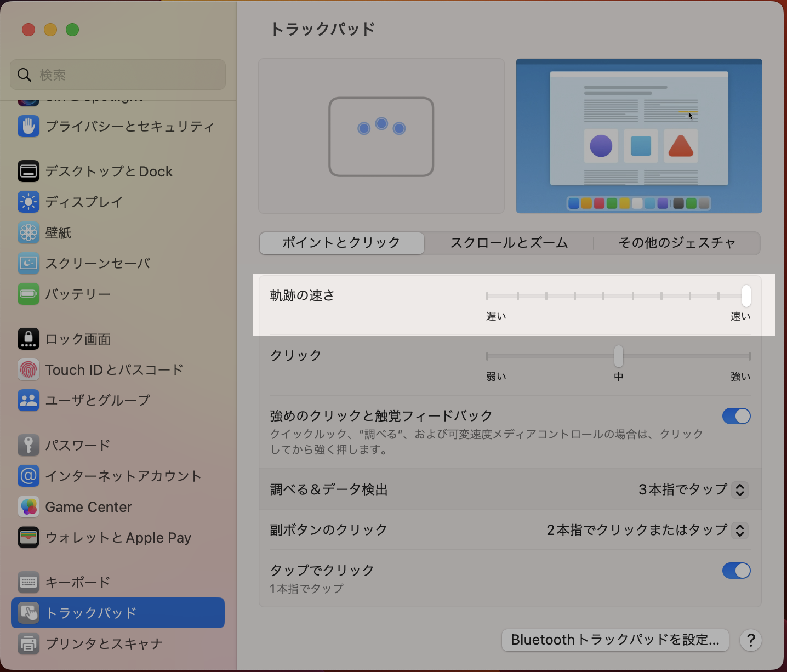Click the バッテリー battery icon
Image resolution: width=787 pixels, height=672 pixels.
[x=28, y=294]
